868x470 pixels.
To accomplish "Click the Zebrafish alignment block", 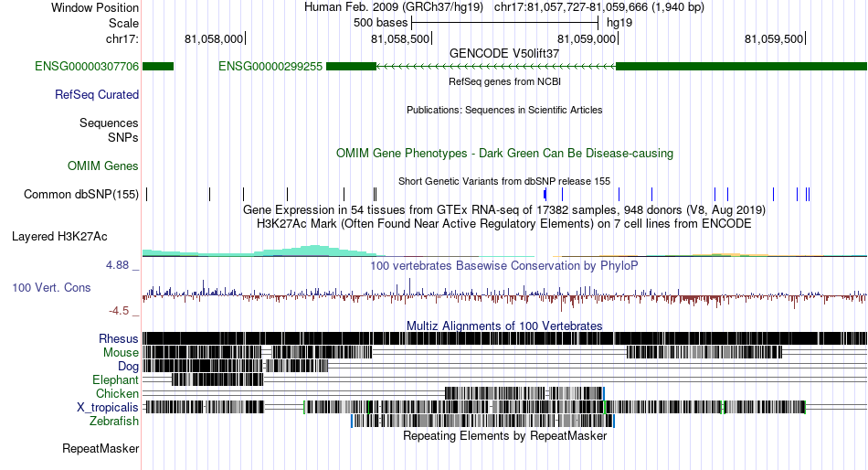I will click(x=483, y=422).
